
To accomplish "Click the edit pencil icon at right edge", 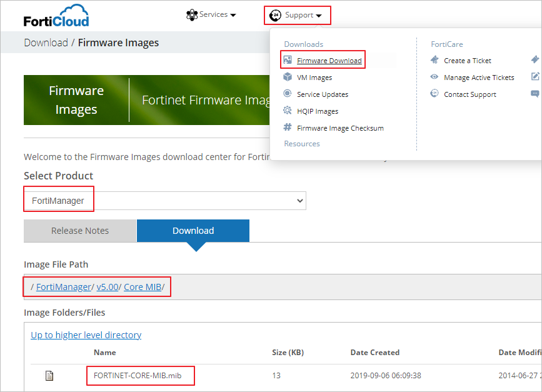I will (535, 76).
